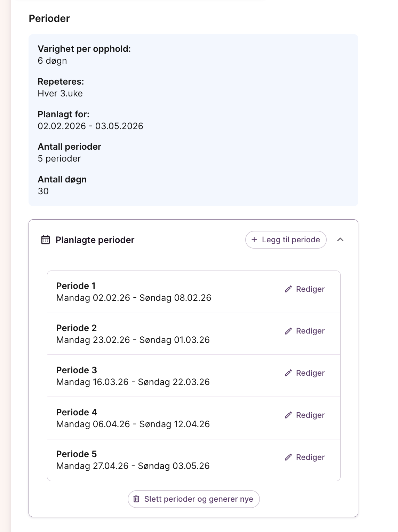Select the Periode 5 date range text
Screen dimensions: 398x532
pyautogui.click(x=133, y=466)
